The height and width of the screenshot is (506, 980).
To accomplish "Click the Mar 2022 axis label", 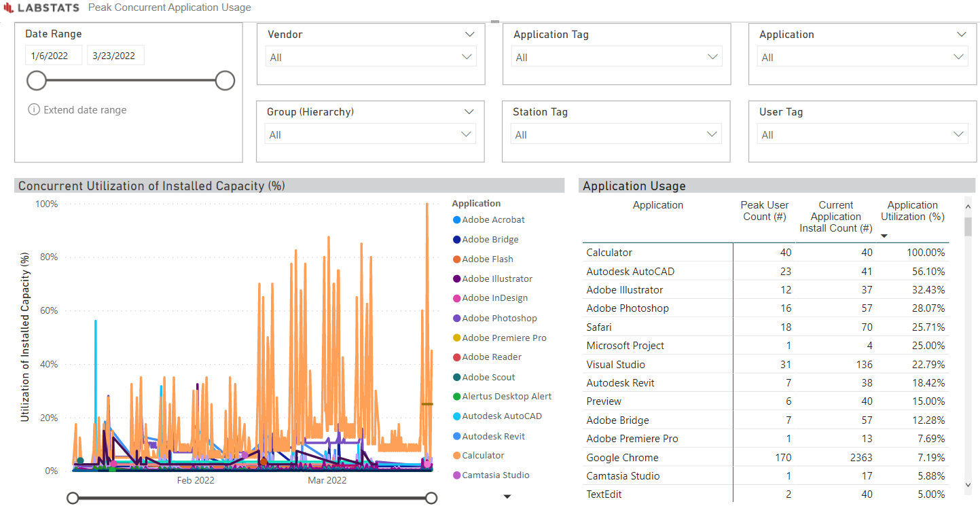I will pyautogui.click(x=327, y=480).
